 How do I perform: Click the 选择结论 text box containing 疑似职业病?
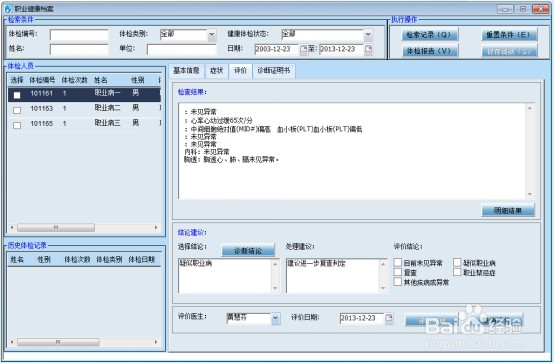225,276
